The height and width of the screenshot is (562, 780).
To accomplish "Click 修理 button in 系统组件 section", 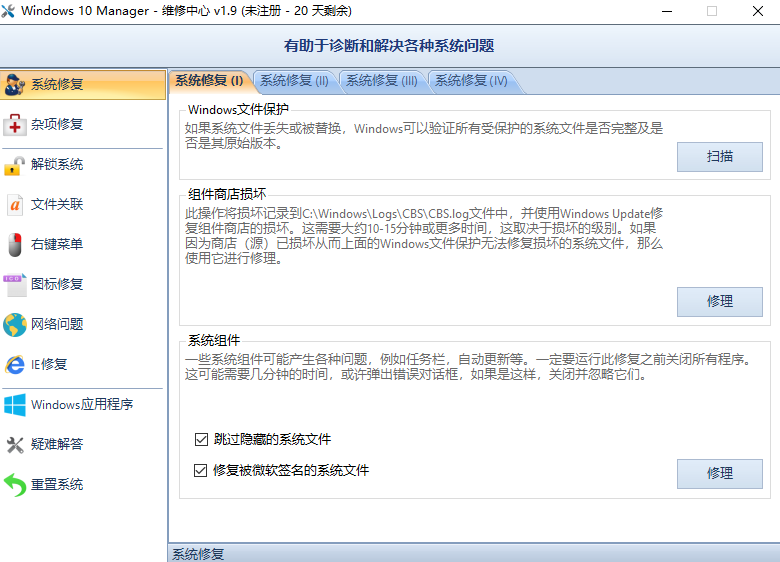I will tap(719, 473).
